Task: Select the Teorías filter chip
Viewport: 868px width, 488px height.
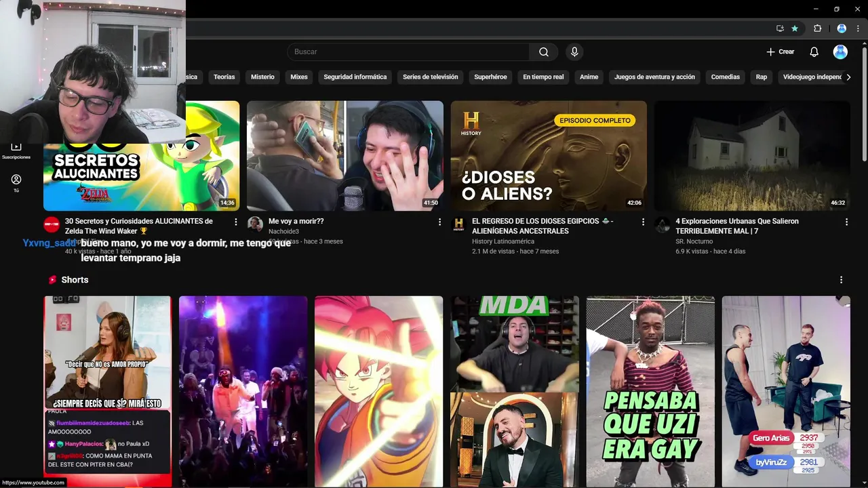Action: (224, 77)
